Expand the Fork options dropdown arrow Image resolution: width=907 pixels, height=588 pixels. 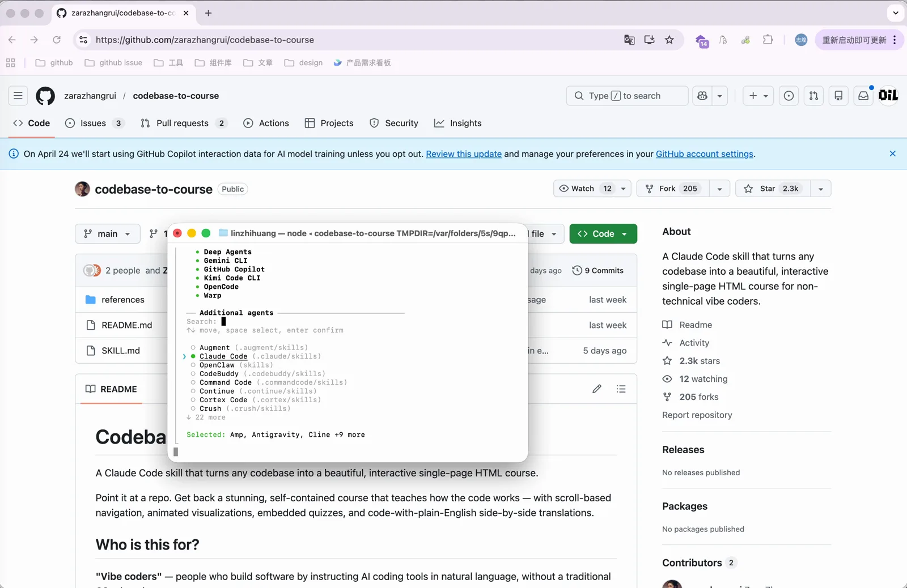pos(720,189)
